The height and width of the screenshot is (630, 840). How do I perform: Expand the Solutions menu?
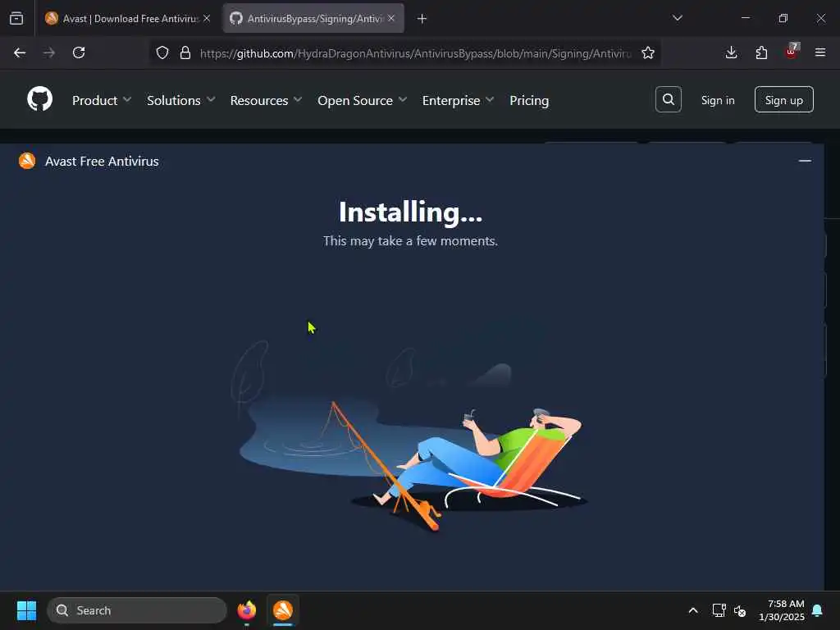click(x=180, y=100)
